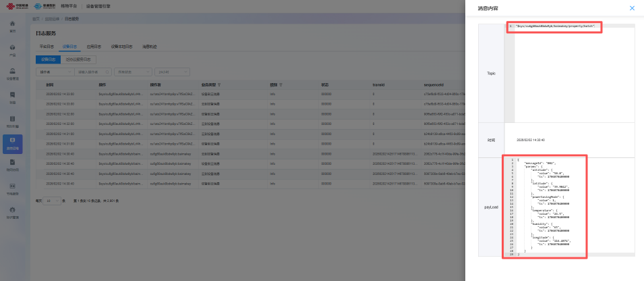Expand the 操作者 field selector dropdown
This screenshot has width=644, height=281.
pyautogui.click(x=55, y=71)
